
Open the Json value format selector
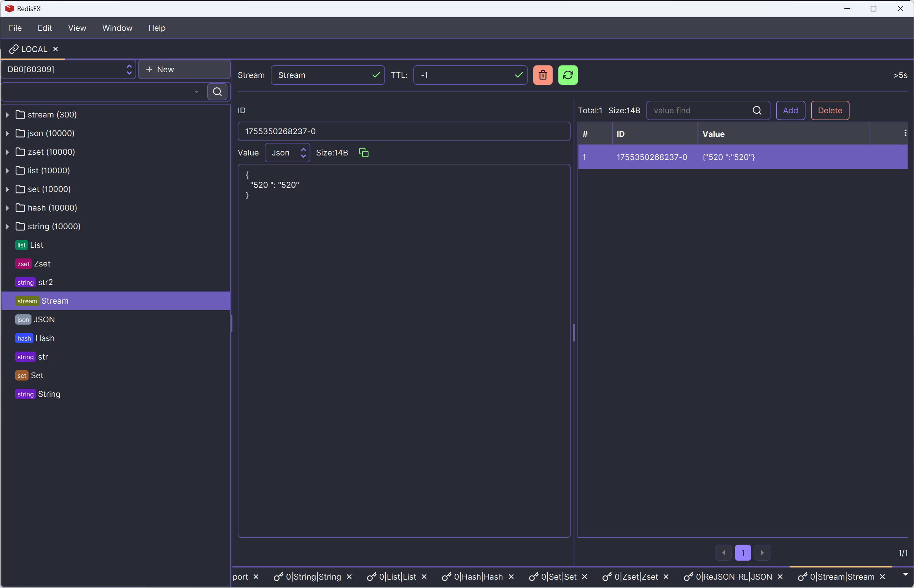287,152
